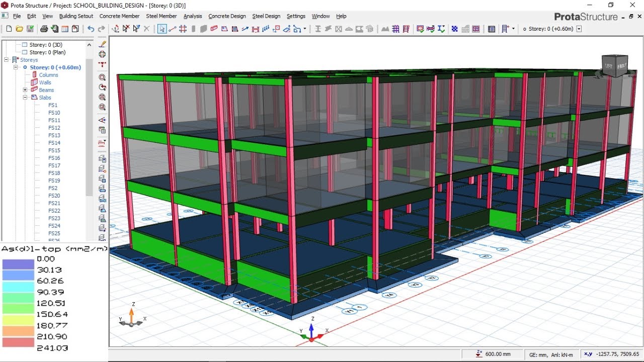Open the dropdown arrow beside ladder icon
The image size is (644, 362).
[x=513, y=29]
